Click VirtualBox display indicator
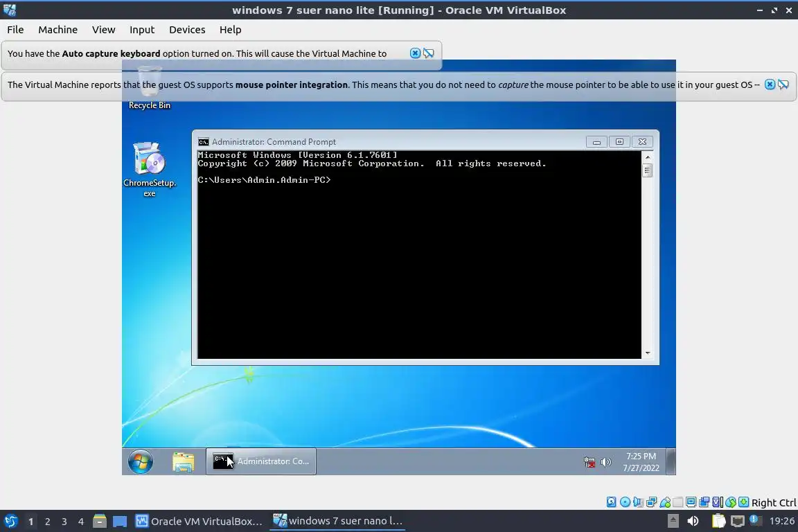 [691, 502]
